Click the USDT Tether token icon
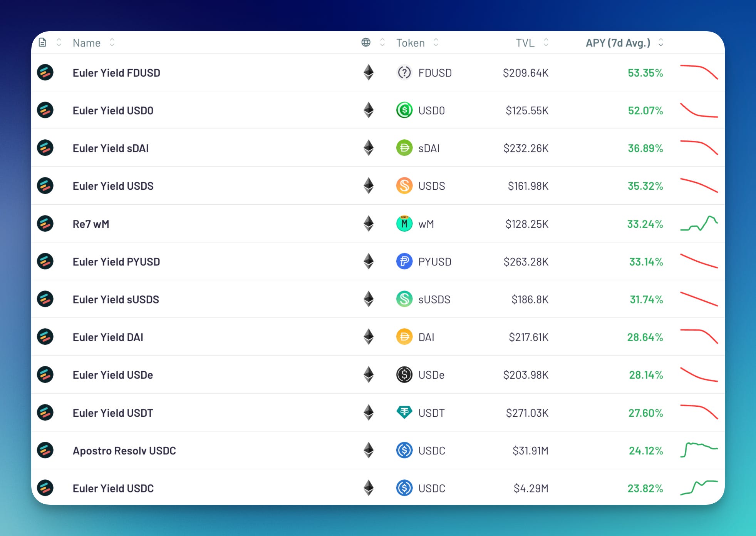756x536 pixels. tap(404, 412)
